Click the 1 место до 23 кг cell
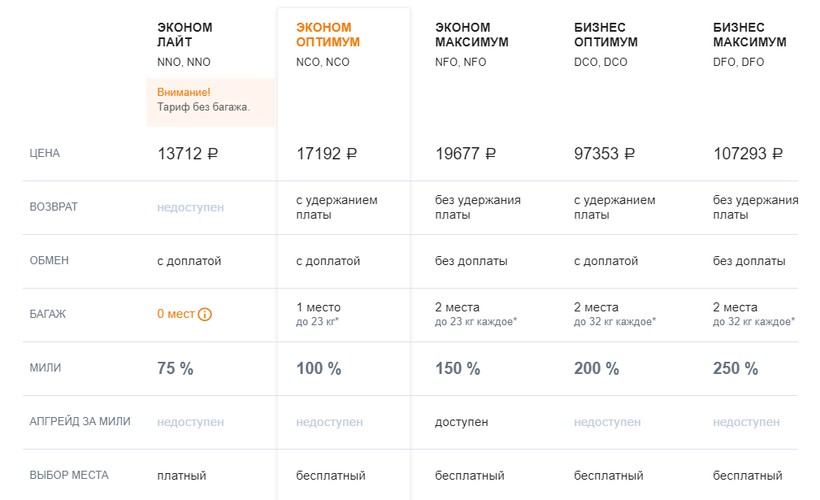Viewport: 820px width, 500px height. 320,314
